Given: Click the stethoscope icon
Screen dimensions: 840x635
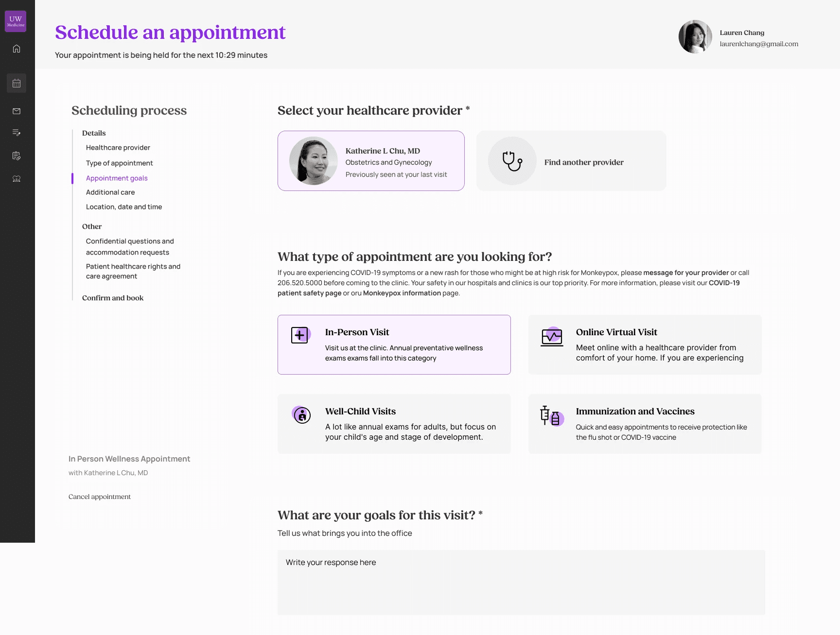Looking at the screenshot, I should tap(512, 161).
